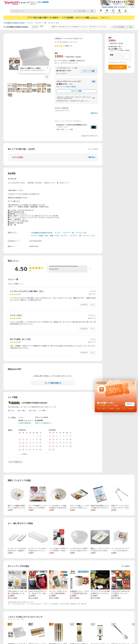
Task: Expand 一覧を見る for other stores
Action: point(91,157)
